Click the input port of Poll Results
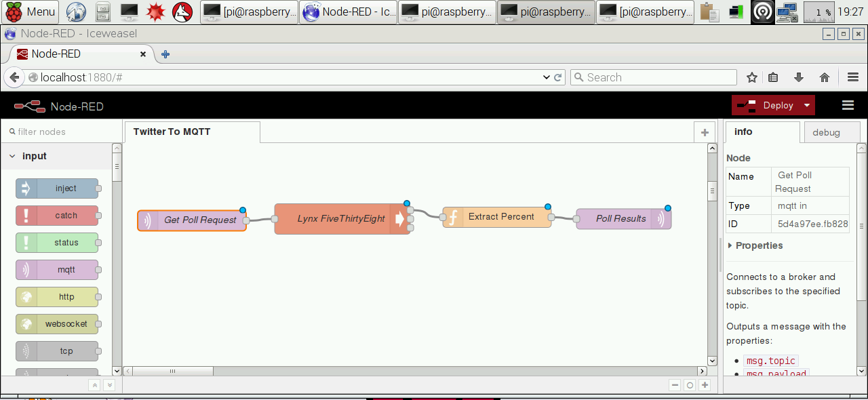Image resolution: width=868 pixels, height=400 pixels. (576, 219)
